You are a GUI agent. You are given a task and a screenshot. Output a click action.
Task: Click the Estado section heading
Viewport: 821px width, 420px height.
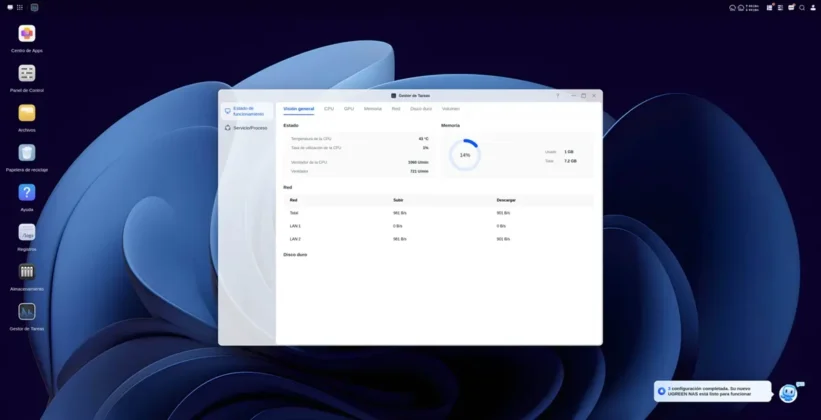coord(291,126)
